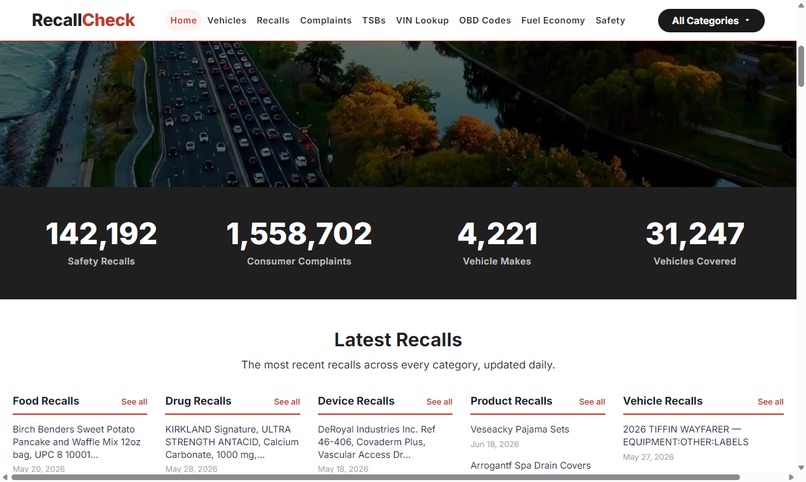Click the 1,558,702 Consumer Complaints stat

point(299,243)
